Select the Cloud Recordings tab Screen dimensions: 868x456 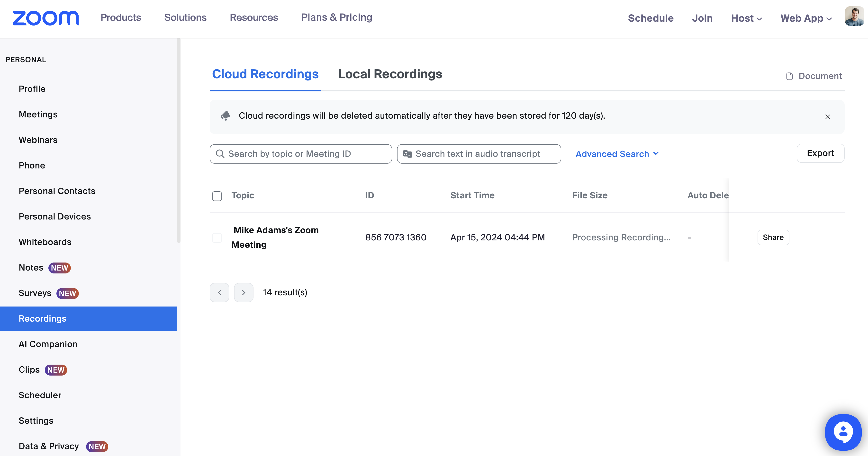point(265,74)
